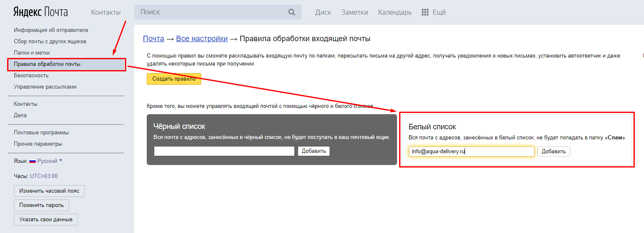Open Контакты in the top header
The height and width of the screenshot is (233, 644).
point(106,12)
